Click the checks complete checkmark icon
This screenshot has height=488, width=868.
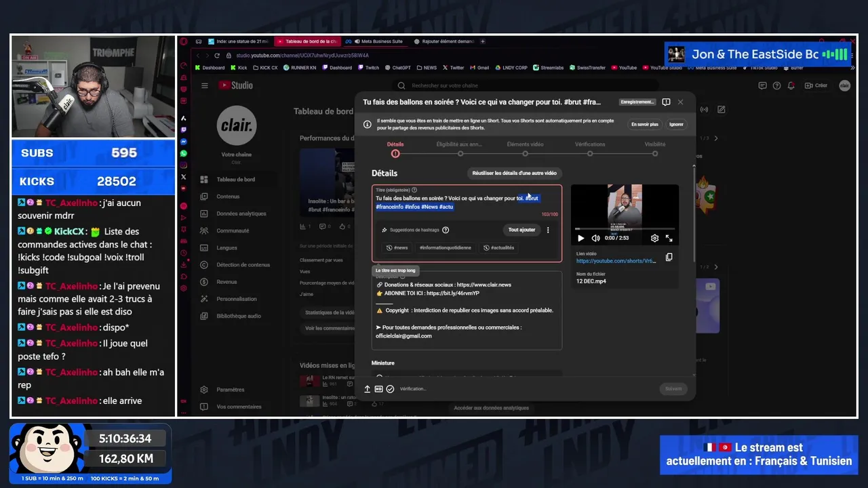(390, 389)
